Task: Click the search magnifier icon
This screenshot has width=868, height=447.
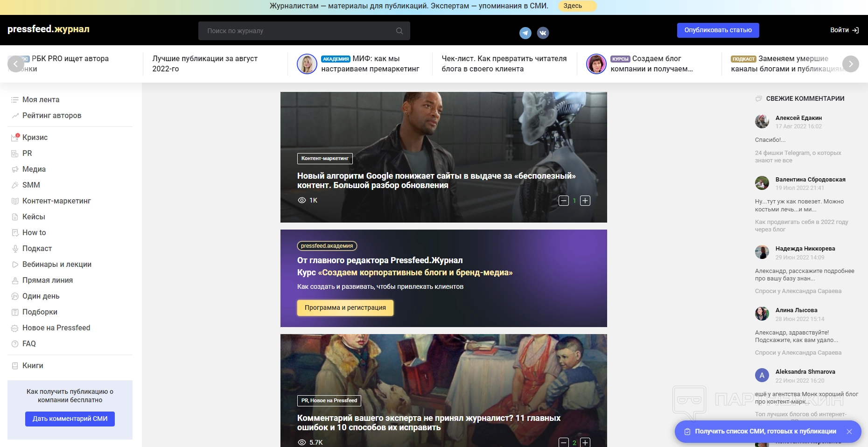Action: (x=399, y=31)
